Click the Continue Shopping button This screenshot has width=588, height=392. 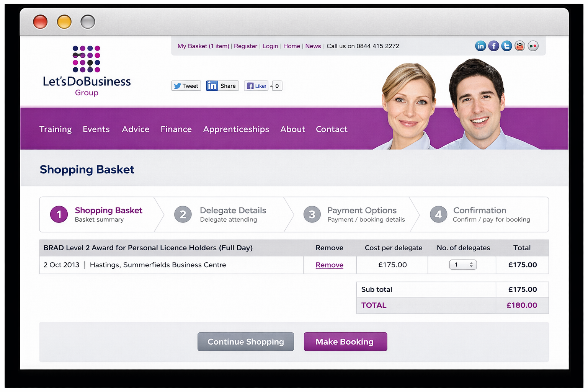click(x=245, y=341)
